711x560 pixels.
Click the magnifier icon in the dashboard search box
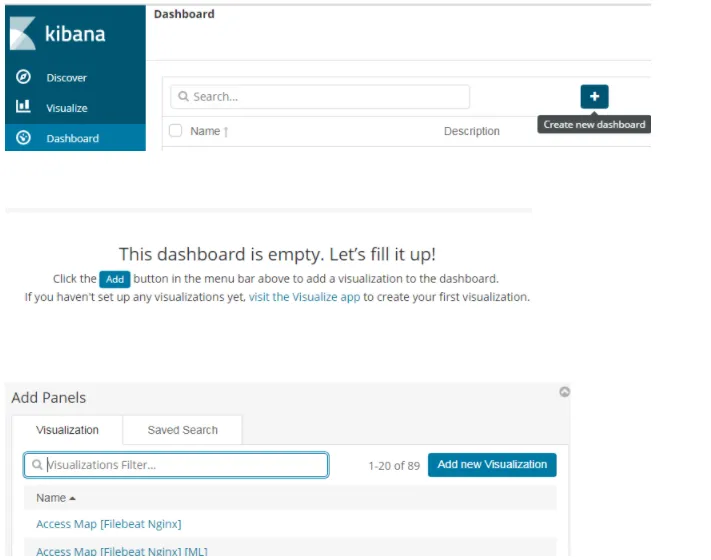click(x=184, y=97)
